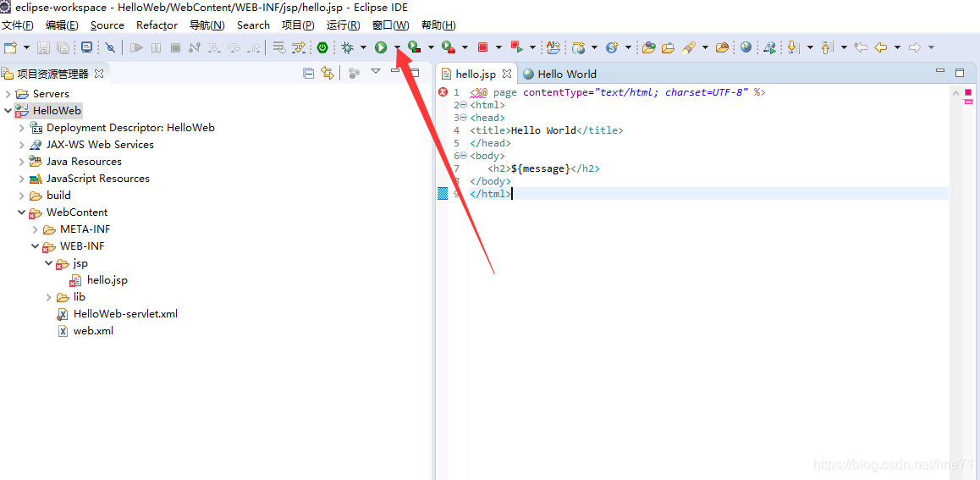
Task: Select HelloWeb-servlet.xml file
Action: [x=125, y=314]
